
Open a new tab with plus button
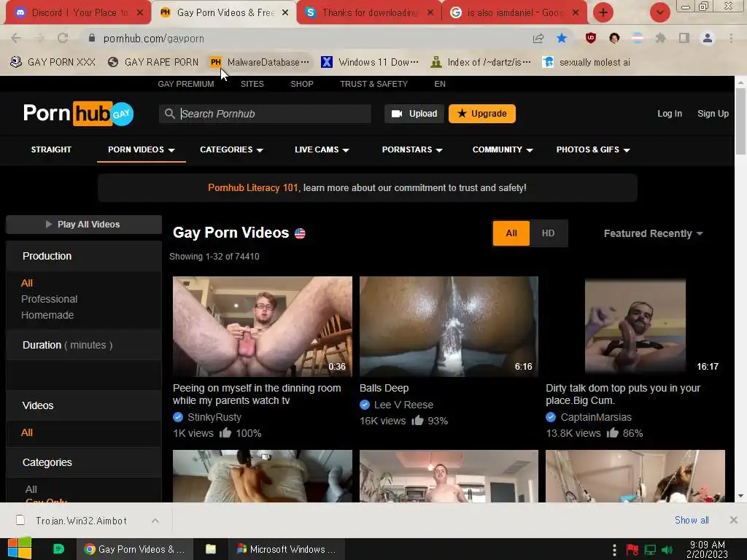tap(603, 12)
